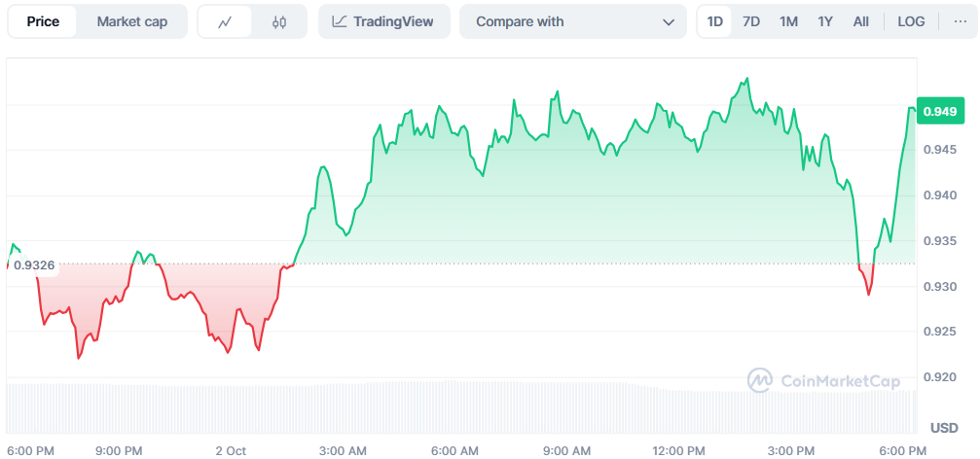Select the Price tab

tap(43, 21)
